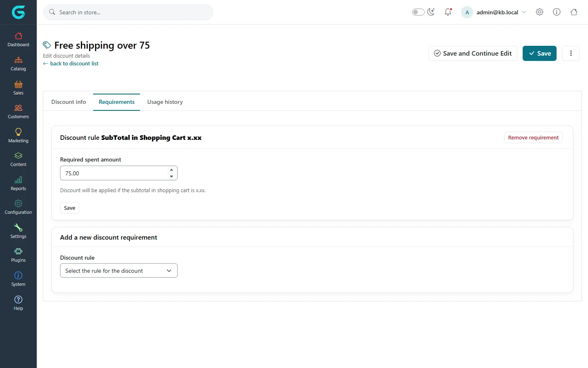This screenshot has height=368, width=588.
Task: Increase required spent amount with up arrow
Action: point(171,170)
